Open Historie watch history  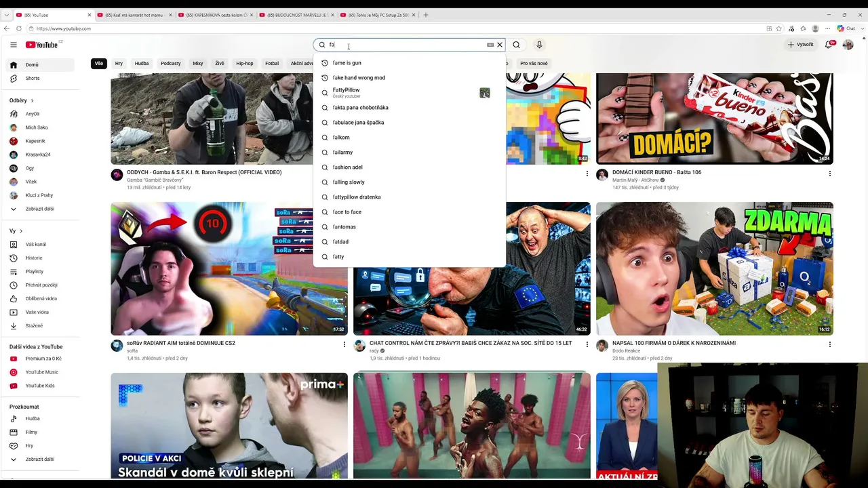(x=40, y=258)
